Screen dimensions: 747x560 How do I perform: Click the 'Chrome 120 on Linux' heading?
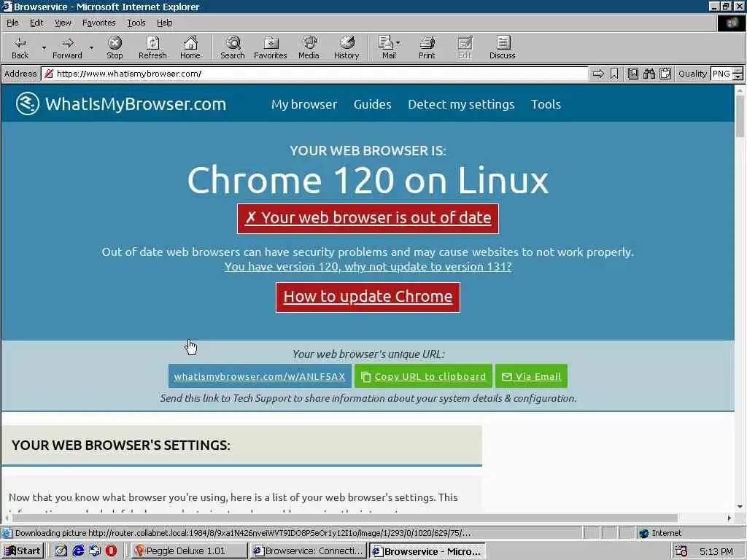pos(368,180)
